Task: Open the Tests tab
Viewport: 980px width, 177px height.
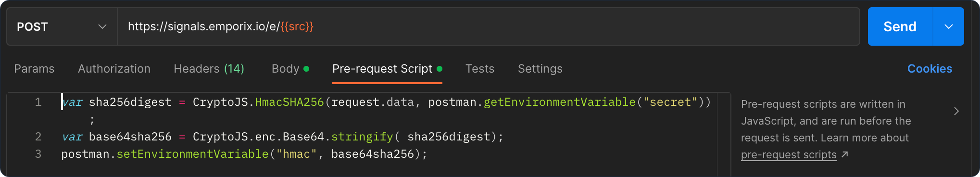Action: pos(479,69)
